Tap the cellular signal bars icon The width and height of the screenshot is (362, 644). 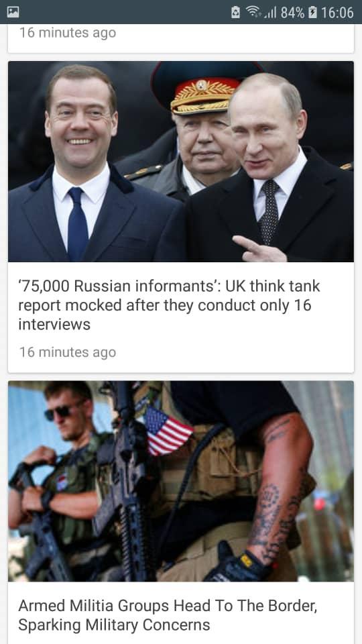tap(269, 13)
